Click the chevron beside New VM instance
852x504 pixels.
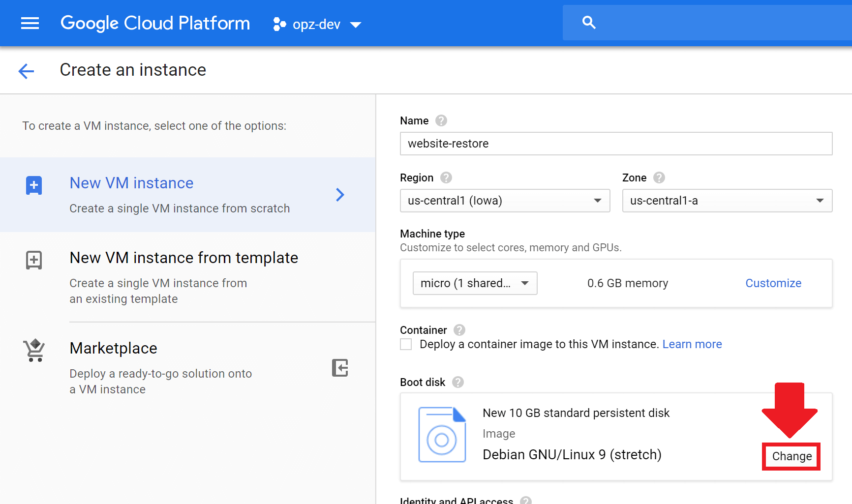(x=340, y=195)
